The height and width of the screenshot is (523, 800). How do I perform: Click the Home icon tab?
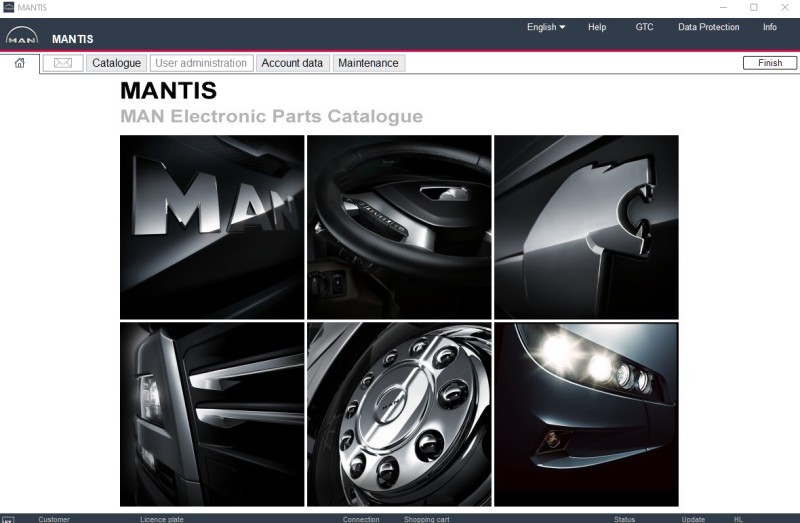19,63
